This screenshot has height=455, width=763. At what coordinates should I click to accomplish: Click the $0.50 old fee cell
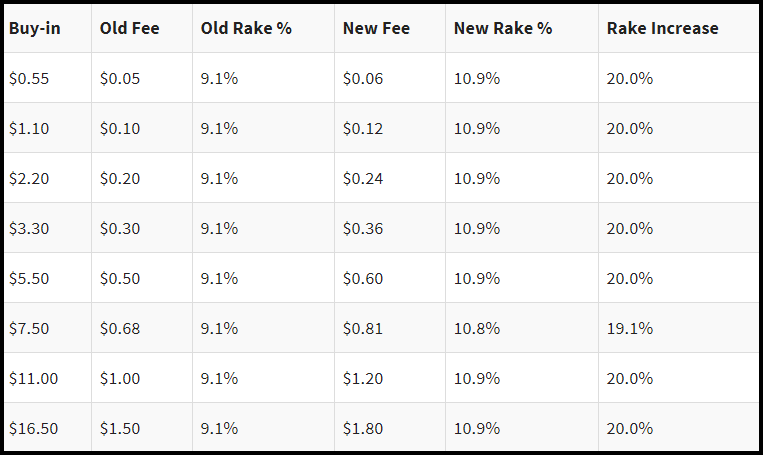(x=142, y=278)
